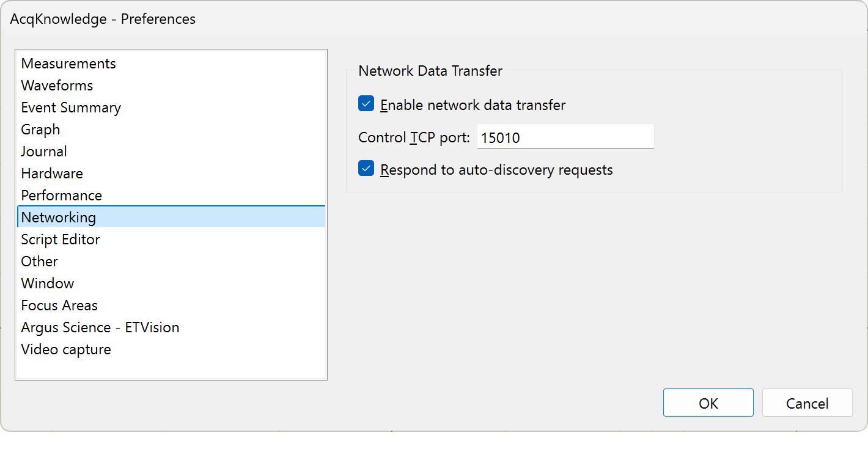Open the Window preferences section
Image resolution: width=868 pixels, height=452 pixels.
pyautogui.click(x=47, y=283)
